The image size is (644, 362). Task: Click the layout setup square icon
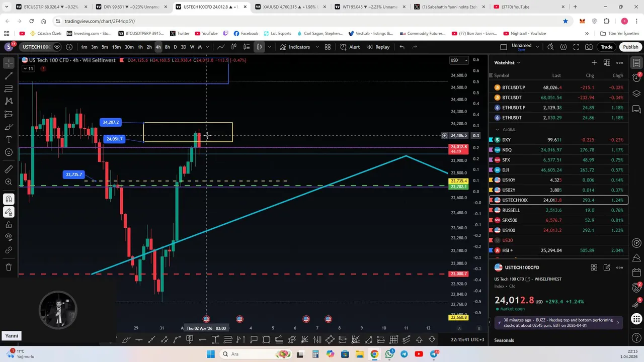click(504, 47)
